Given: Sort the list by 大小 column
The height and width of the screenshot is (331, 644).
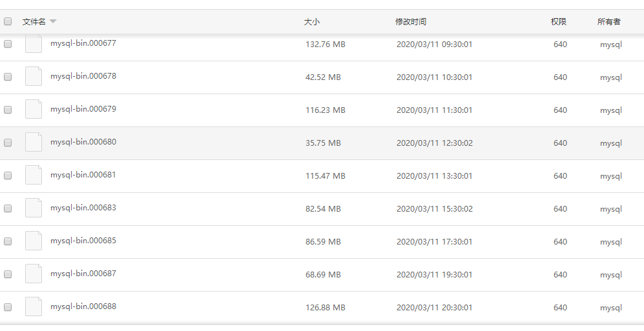Looking at the screenshot, I should (311, 21).
